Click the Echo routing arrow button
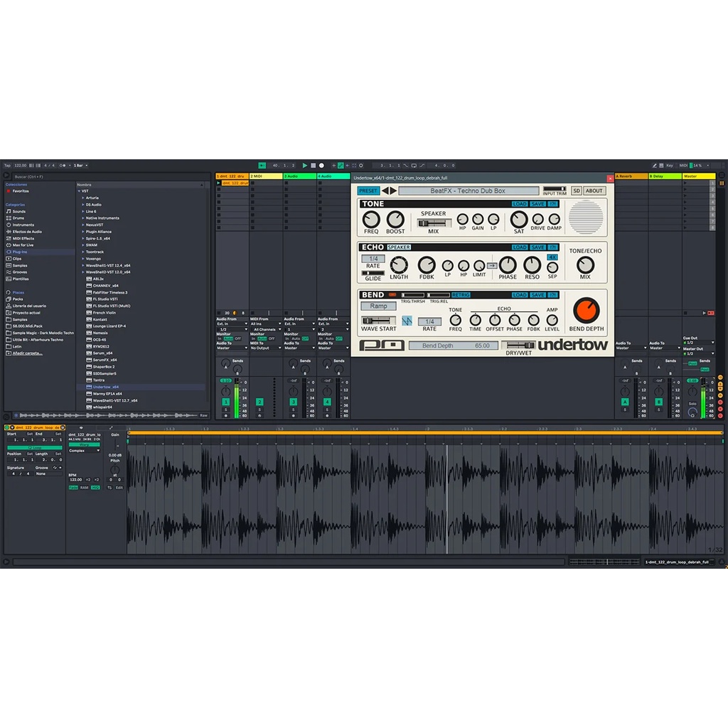 pyautogui.click(x=491, y=265)
